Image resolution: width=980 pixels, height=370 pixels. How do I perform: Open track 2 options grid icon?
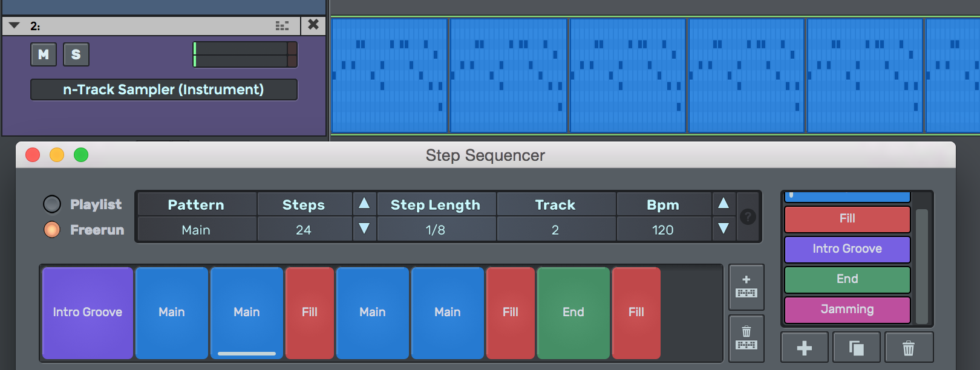pyautogui.click(x=282, y=25)
